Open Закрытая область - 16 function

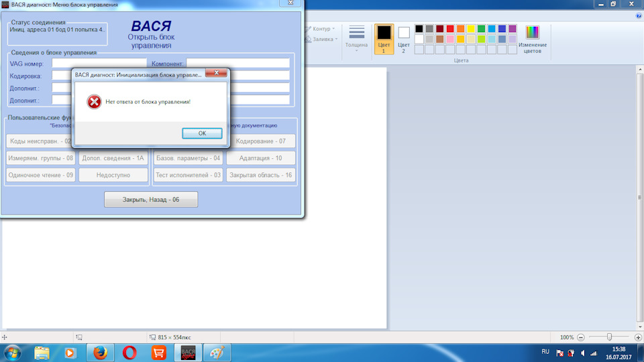click(x=261, y=175)
